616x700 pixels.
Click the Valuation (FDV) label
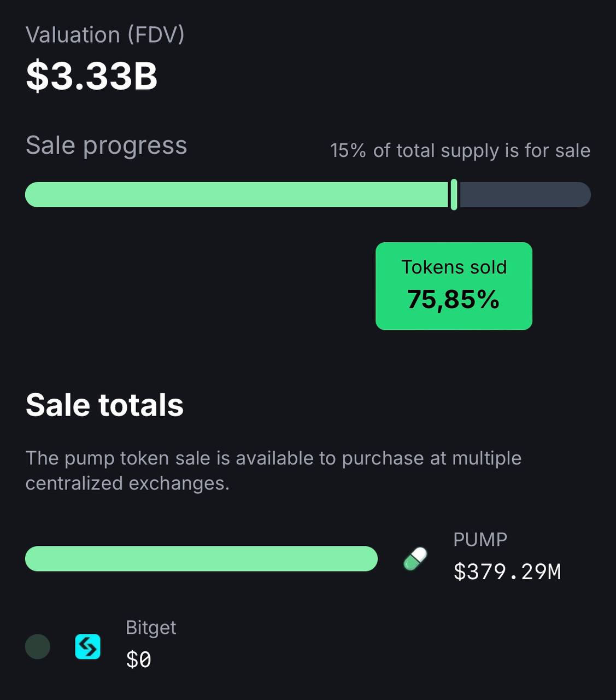coord(105,35)
